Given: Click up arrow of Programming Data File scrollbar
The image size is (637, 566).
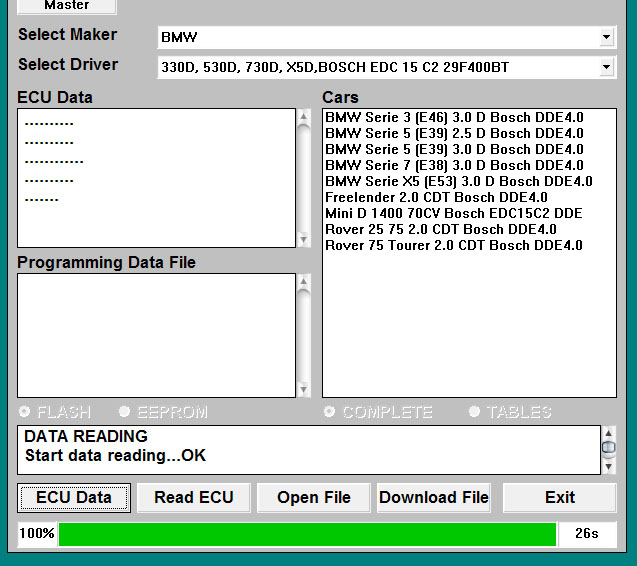Looking at the screenshot, I should [x=303, y=282].
